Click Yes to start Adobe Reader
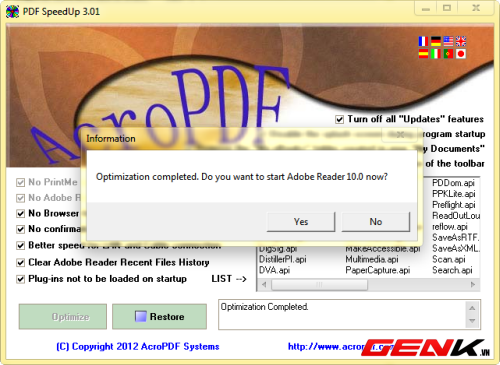This screenshot has height=365, width=500. [x=301, y=222]
